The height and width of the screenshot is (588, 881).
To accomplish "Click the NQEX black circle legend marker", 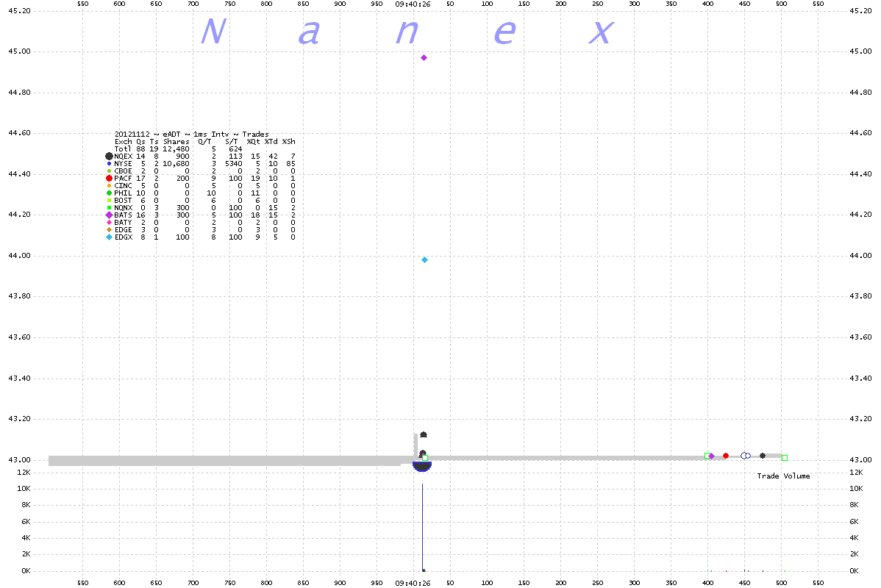I will [x=109, y=156].
